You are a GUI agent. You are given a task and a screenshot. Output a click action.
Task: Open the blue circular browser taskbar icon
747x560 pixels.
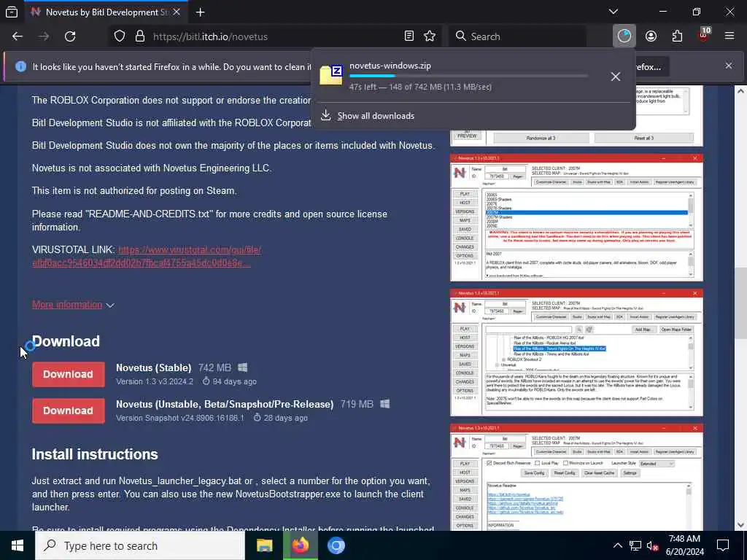336,545
